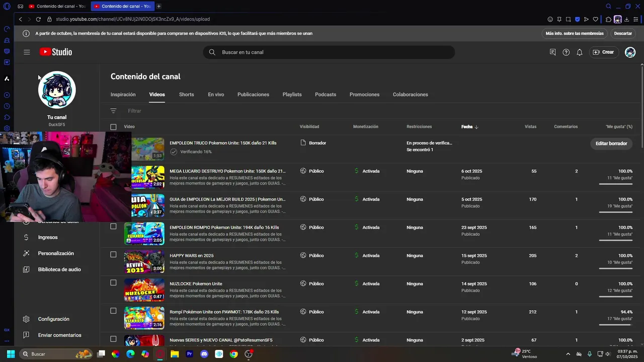
Task: Open browser new tab plus button
Action: click(x=158, y=6)
